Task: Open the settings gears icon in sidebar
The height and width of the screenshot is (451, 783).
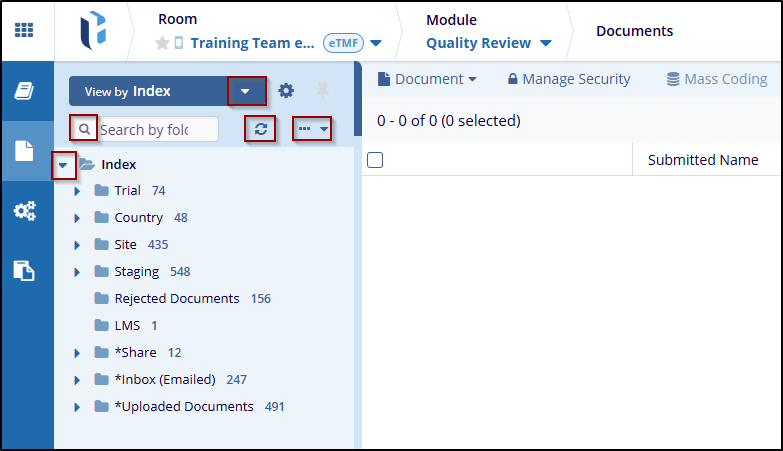Action: click(x=24, y=211)
